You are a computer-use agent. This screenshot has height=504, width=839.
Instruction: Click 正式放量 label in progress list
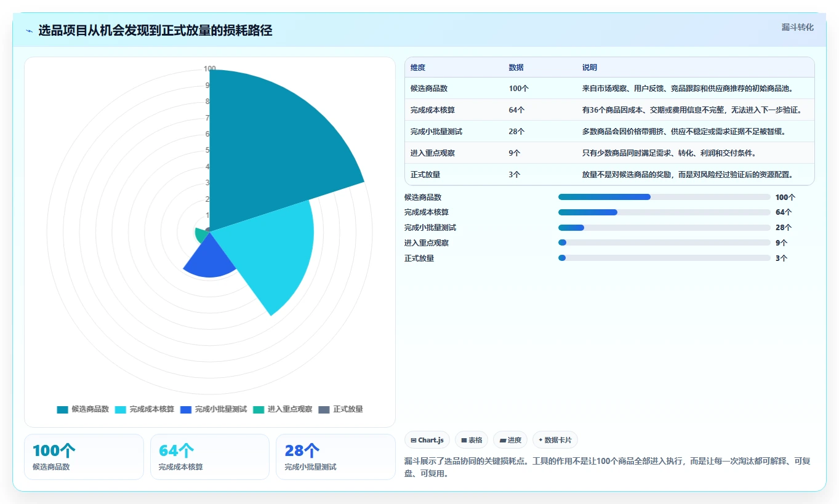pyautogui.click(x=419, y=258)
